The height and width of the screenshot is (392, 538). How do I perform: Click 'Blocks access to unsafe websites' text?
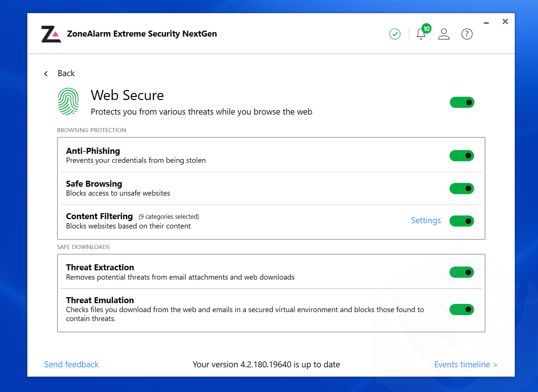[118, 193]
